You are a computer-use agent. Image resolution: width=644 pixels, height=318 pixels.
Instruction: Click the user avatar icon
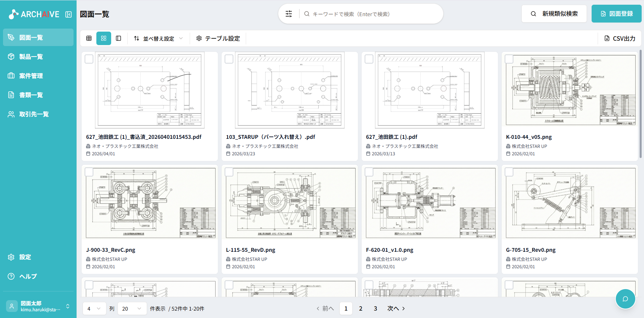12,306
